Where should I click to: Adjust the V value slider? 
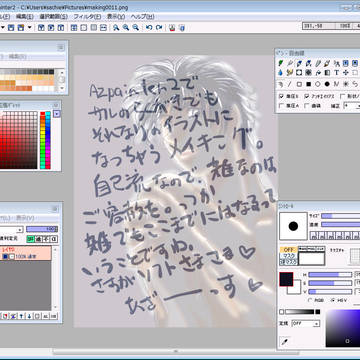(x=330, y=292)
